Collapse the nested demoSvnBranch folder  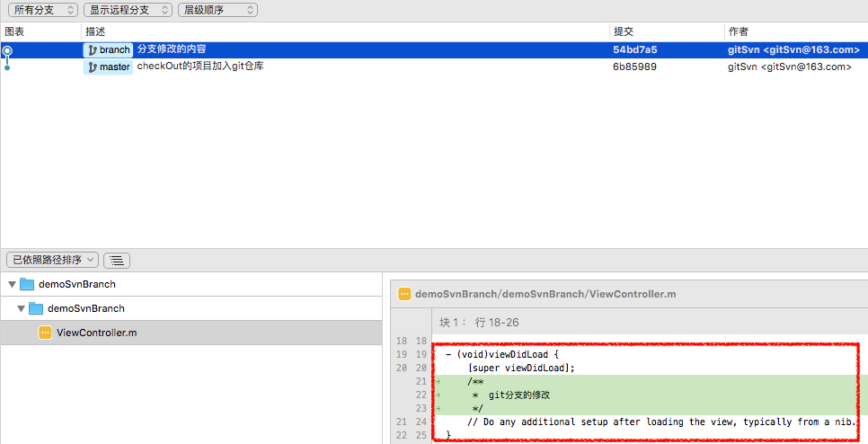[21, 309]
